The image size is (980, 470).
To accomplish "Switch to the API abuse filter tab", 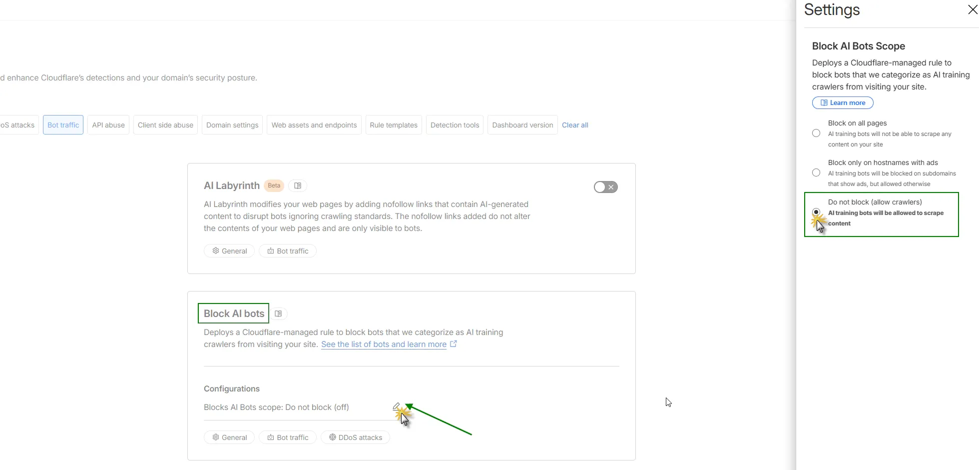I will click(108, 124).
